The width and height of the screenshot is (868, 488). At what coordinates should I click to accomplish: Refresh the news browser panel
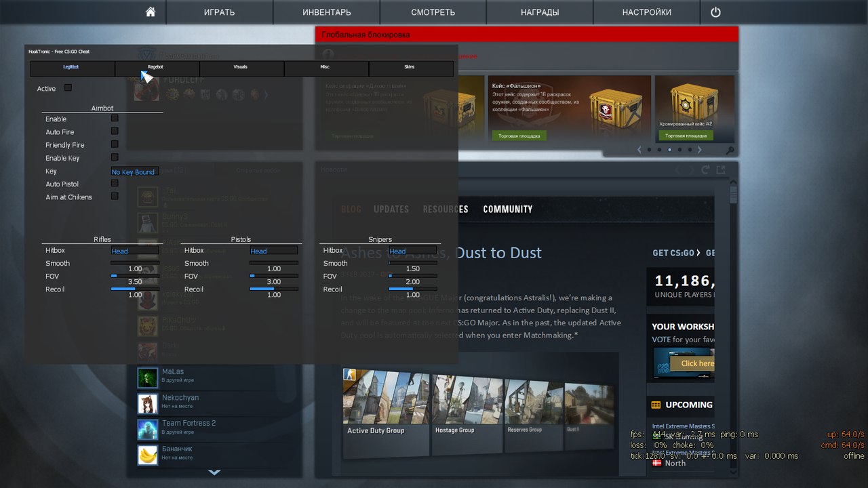[706, 170]
